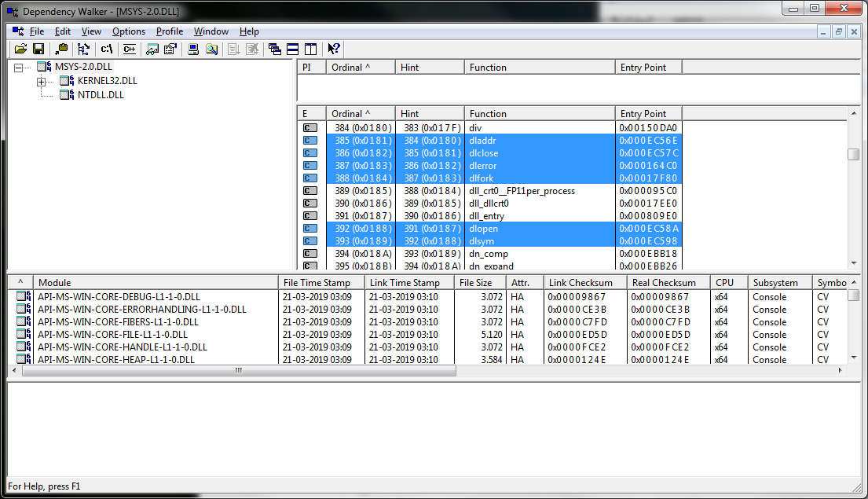
Task: Click the module icon of API-MS-WIN-CORE-FILE-L1-1-0.DLL
Action: coord(24,334)
